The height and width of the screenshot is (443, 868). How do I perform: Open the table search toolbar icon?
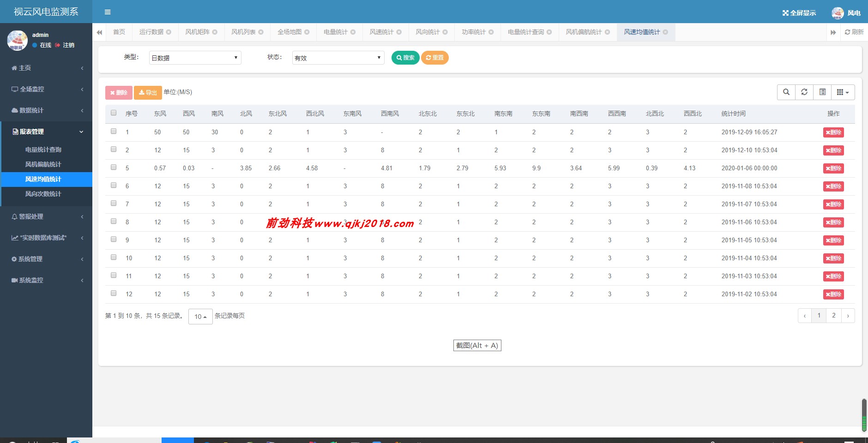tap(786, 92)
